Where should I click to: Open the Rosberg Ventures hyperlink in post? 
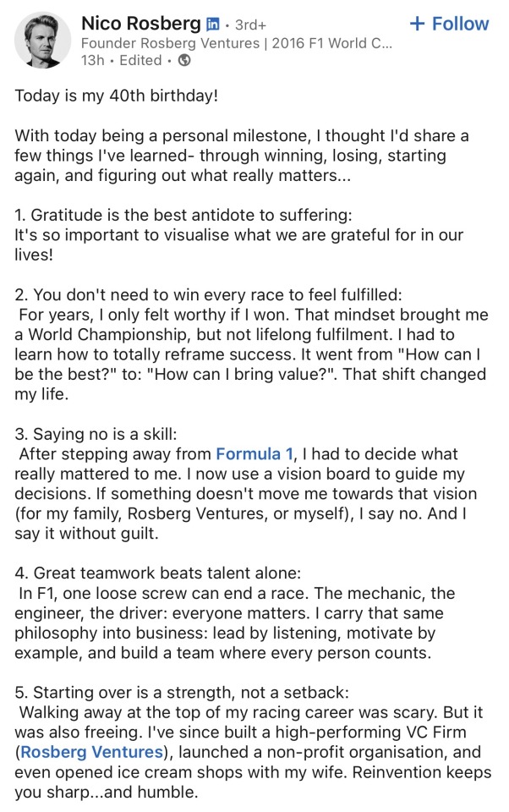[x=91, y=752]
